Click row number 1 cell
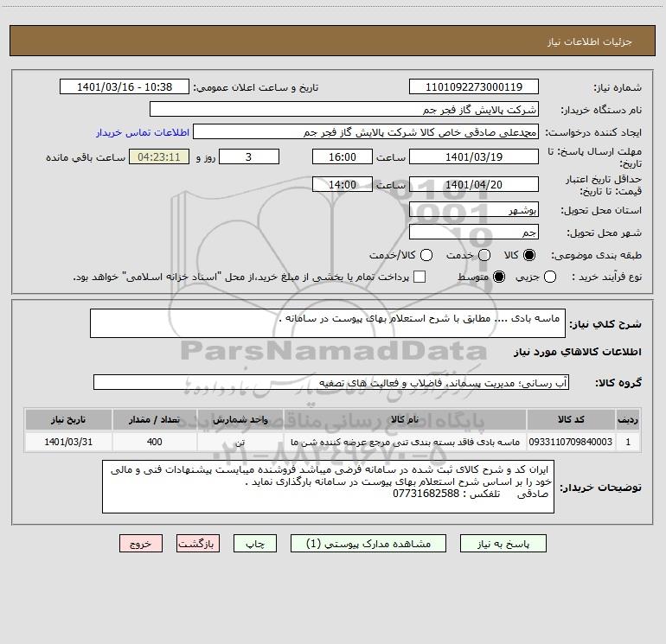Viewport: 666px width, 644px height. point(628,442)
